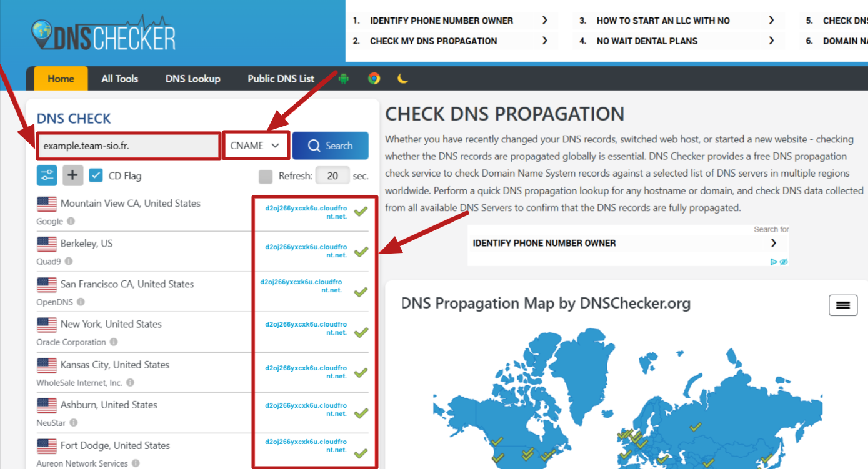The image size is (868, 469).
Task: Open the CNAME record type dropdown
Action: (256, 146)
